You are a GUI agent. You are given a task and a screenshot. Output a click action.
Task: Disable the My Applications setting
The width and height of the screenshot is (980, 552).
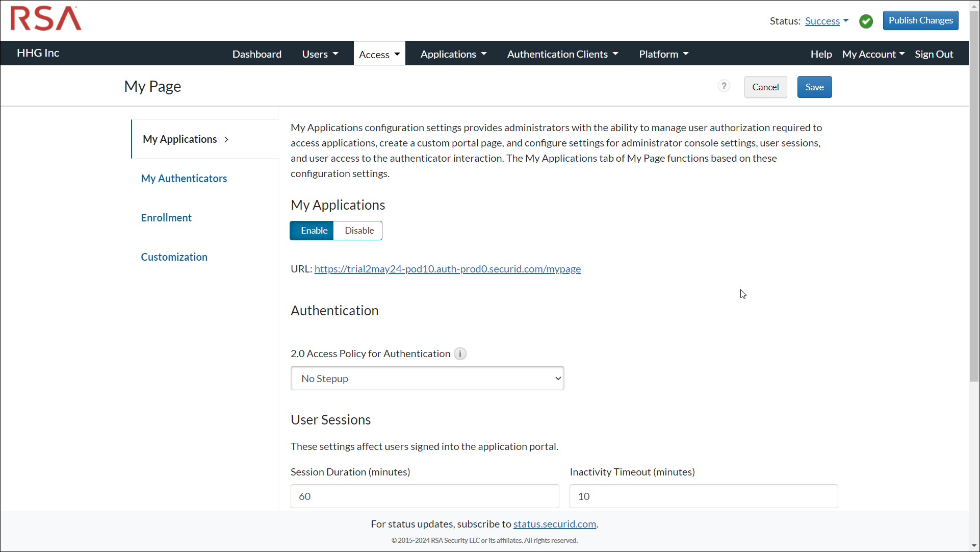358,230
